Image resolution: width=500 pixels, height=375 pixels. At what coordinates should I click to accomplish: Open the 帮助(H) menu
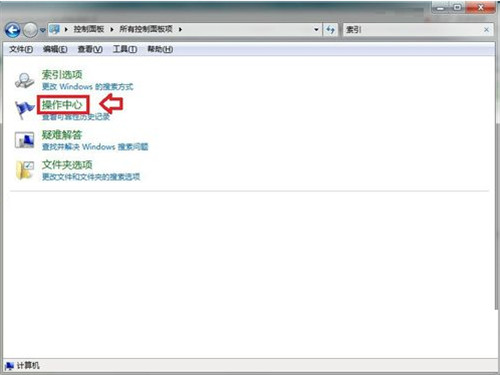[160, 49]
